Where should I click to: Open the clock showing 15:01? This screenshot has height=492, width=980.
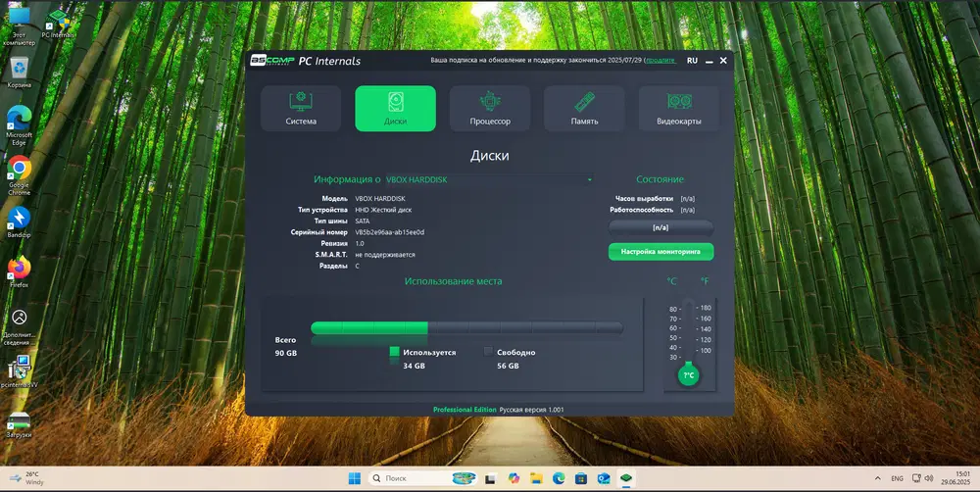coord(956,478)
